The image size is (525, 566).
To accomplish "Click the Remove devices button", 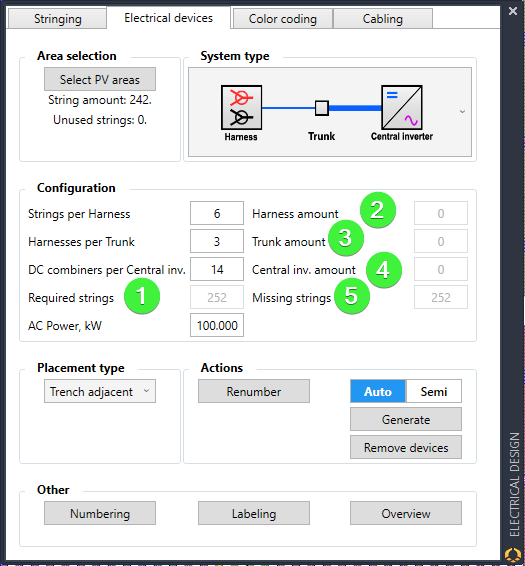I will pyautogui.click(x=406, y=447).
